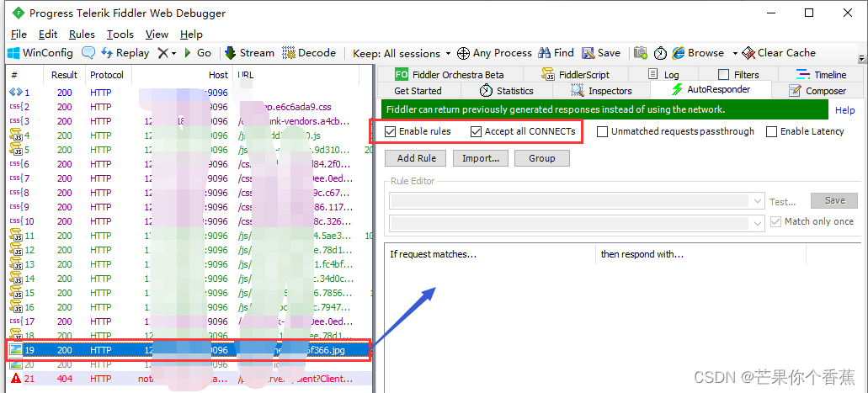Click the Any Process target icon
868x393 pixels.
(x=463, y=53)
